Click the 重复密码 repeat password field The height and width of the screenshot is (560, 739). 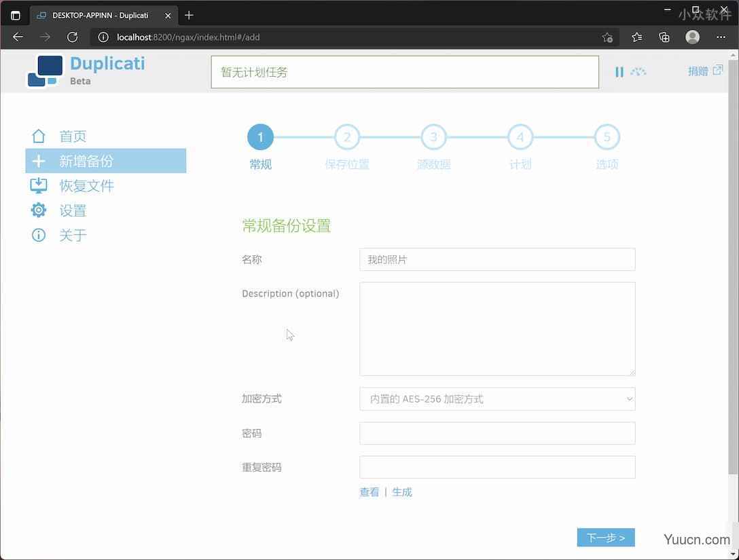tap(497, 467)
